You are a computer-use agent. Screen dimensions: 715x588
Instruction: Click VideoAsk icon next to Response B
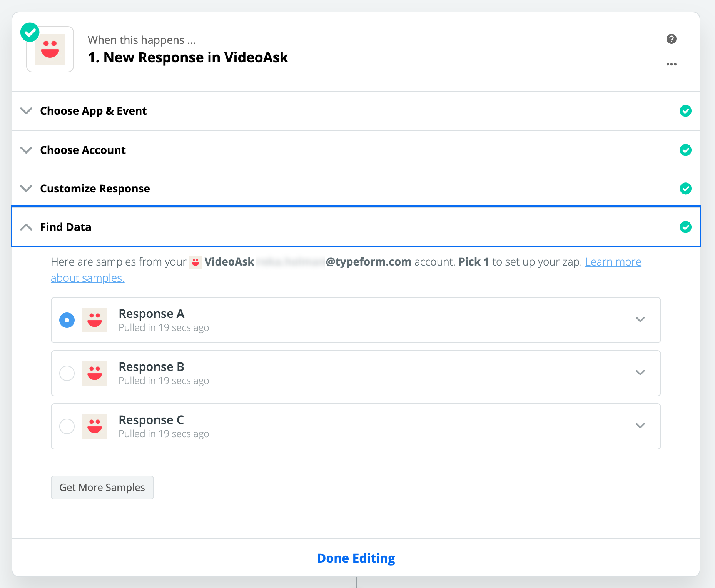pyautogui.click(x=95, y=373)
